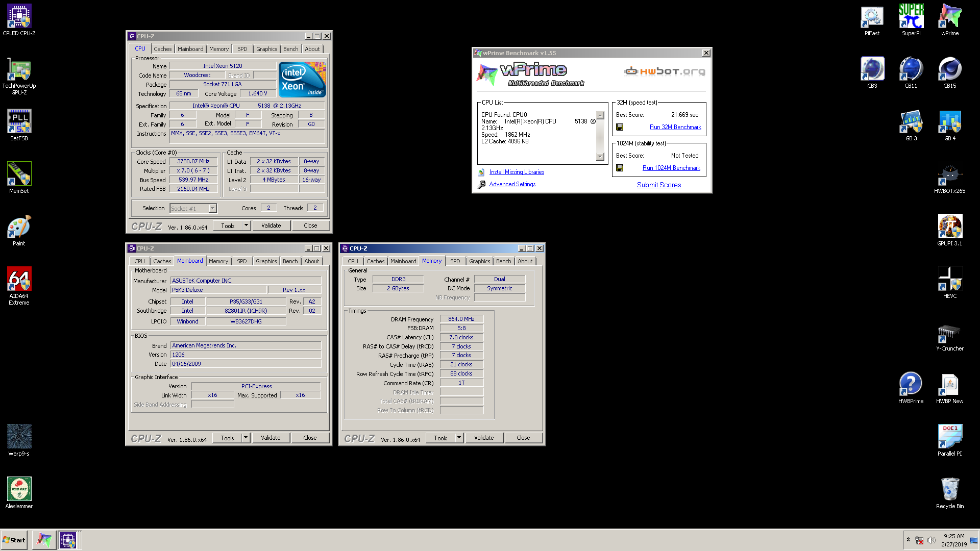
Task: Open the HWBPrime desktop icon
Action: (x=911, y=388)
